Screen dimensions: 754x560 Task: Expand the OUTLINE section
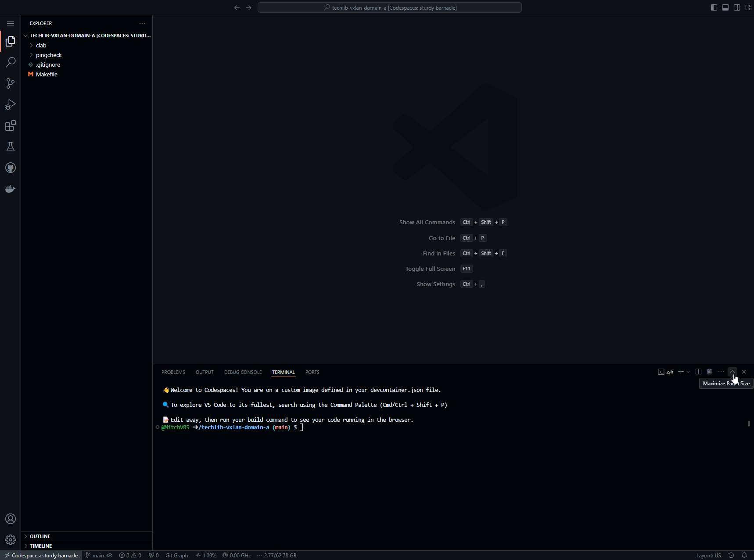[x=87, y=536]
